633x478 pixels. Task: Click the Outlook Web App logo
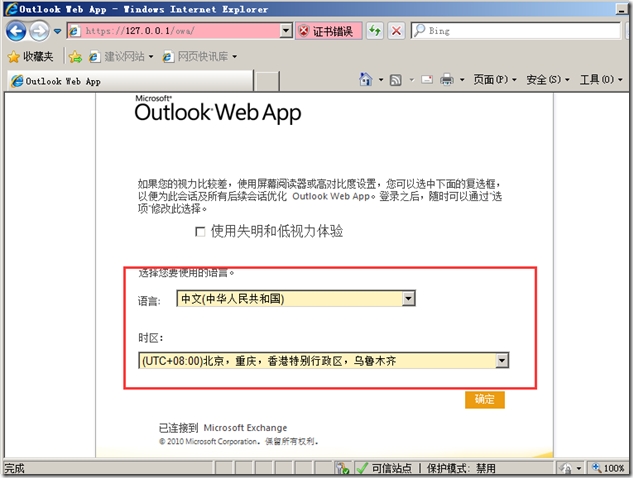point(218,109)
